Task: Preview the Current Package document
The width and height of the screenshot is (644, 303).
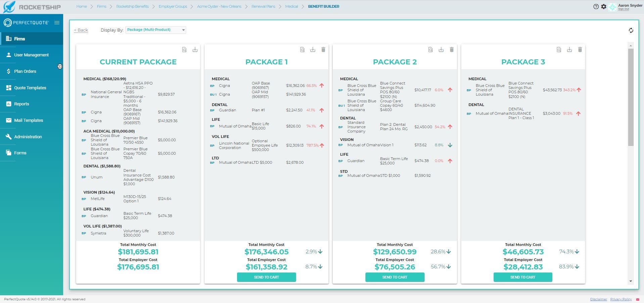Action: (184, 50)
